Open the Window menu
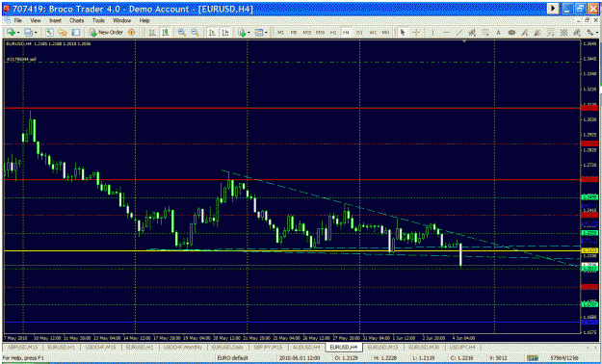 (122, 20)
